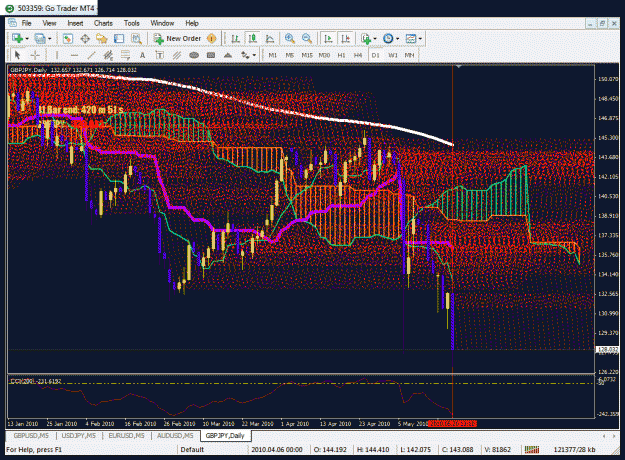Click the connection status 121377/28 kb
The height and width of the screenshot is (460, 625).
click(574, 450)
